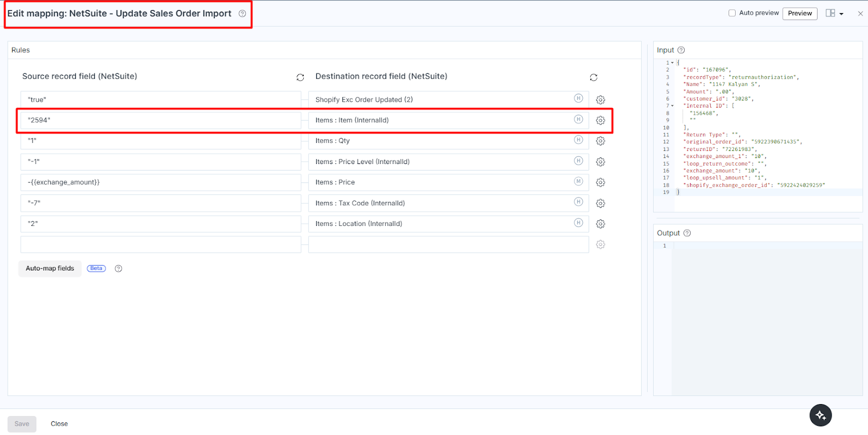This screenshot has height=435, width=868.
Task: Edit source field containing "-7"
Action: (x=161, y=203)
